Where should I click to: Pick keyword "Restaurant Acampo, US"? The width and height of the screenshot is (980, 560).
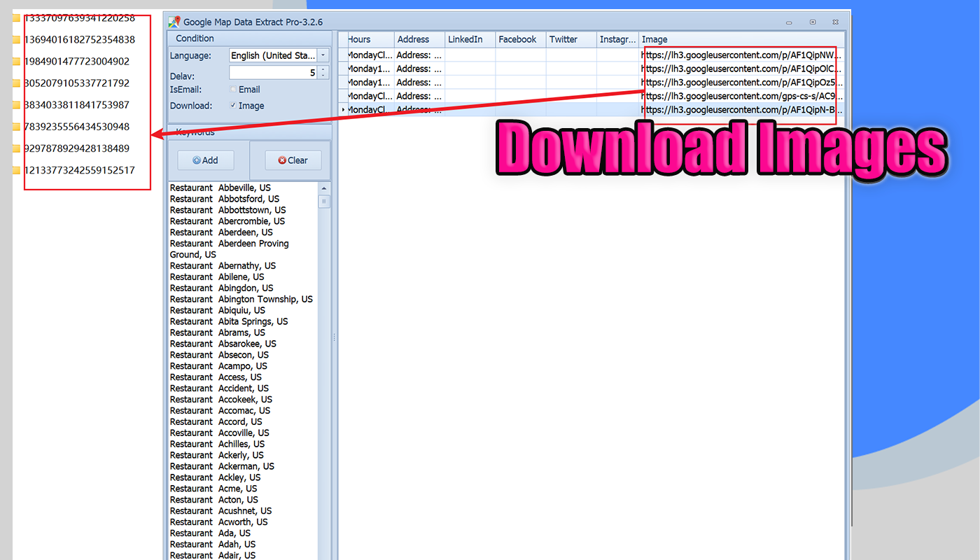tap(218, 367)
